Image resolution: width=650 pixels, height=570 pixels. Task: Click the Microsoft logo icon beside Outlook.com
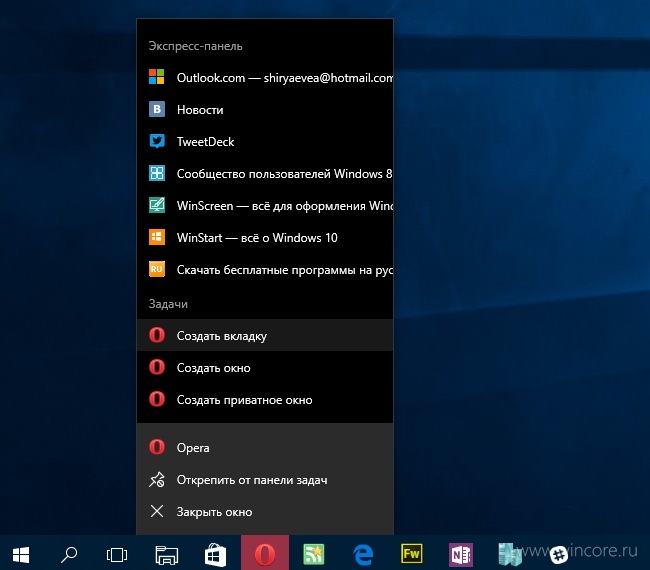coord(157,77)
